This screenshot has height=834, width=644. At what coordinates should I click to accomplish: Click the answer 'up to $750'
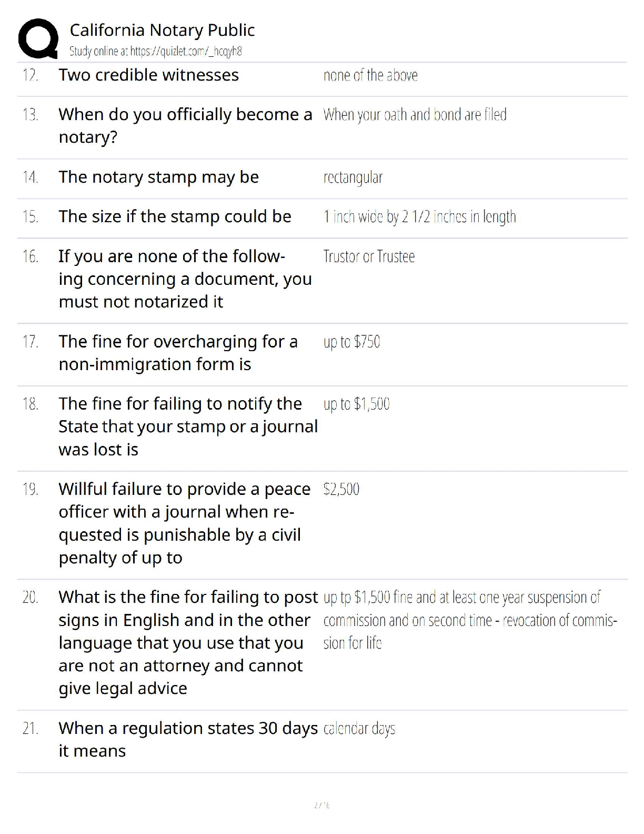tap(351, 342)
